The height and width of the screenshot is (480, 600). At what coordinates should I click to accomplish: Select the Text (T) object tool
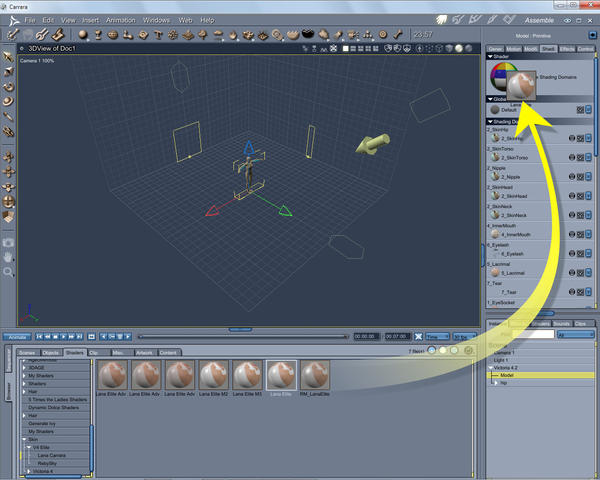click(x=158, y=35)
